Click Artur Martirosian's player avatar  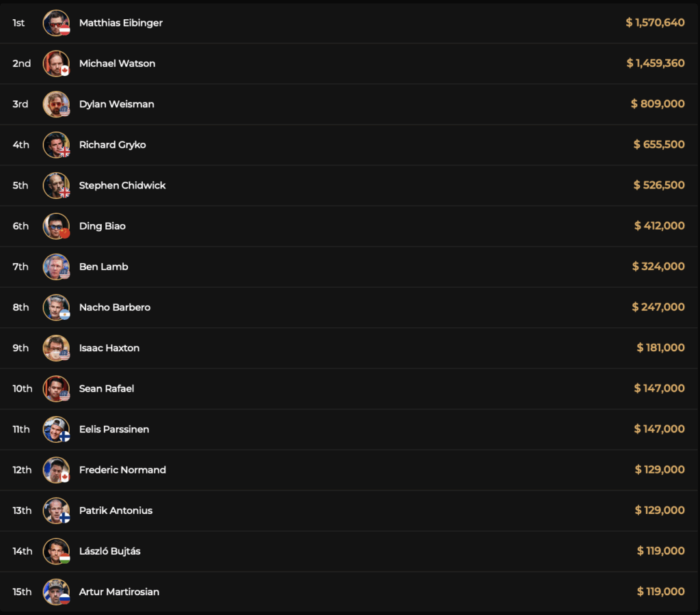[x=56, y=592]
